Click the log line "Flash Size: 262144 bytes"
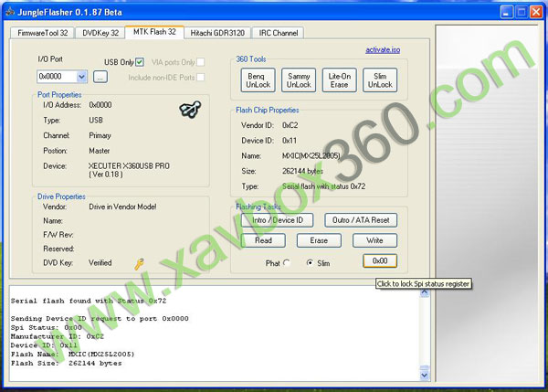Viewport: 548px width, 392px height. 66,364
